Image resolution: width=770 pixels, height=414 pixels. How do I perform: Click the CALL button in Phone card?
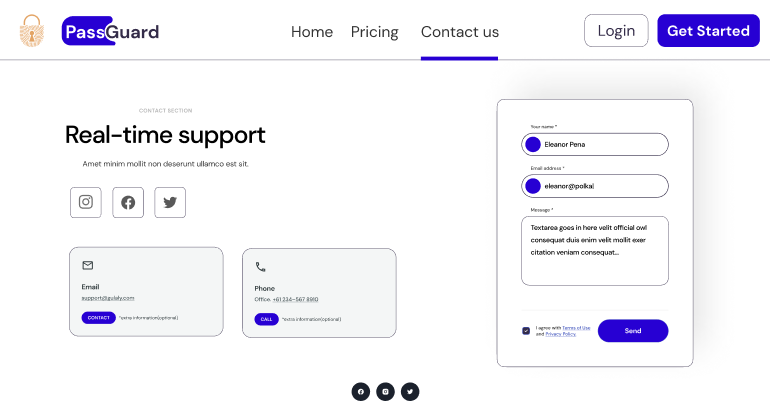tap(267, 319)
